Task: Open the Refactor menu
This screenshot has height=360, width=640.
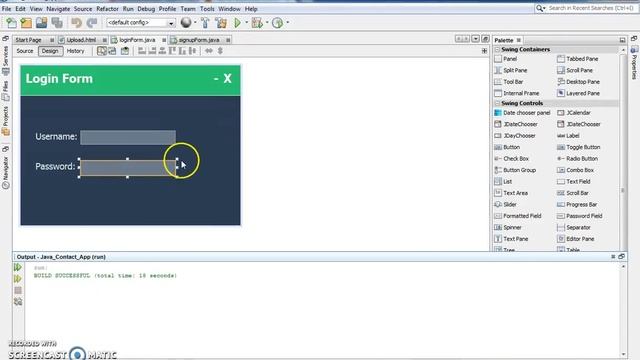Action: pos(107,9)
